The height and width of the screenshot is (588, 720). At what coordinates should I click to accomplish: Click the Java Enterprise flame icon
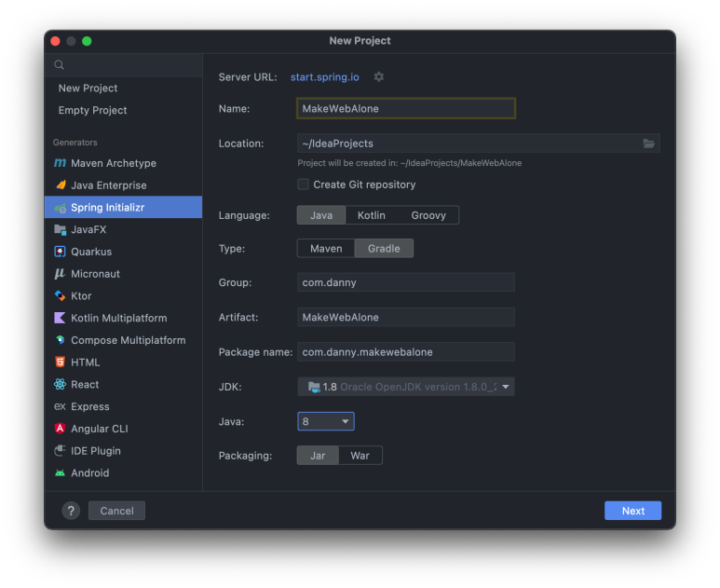[x=61, y=185]
